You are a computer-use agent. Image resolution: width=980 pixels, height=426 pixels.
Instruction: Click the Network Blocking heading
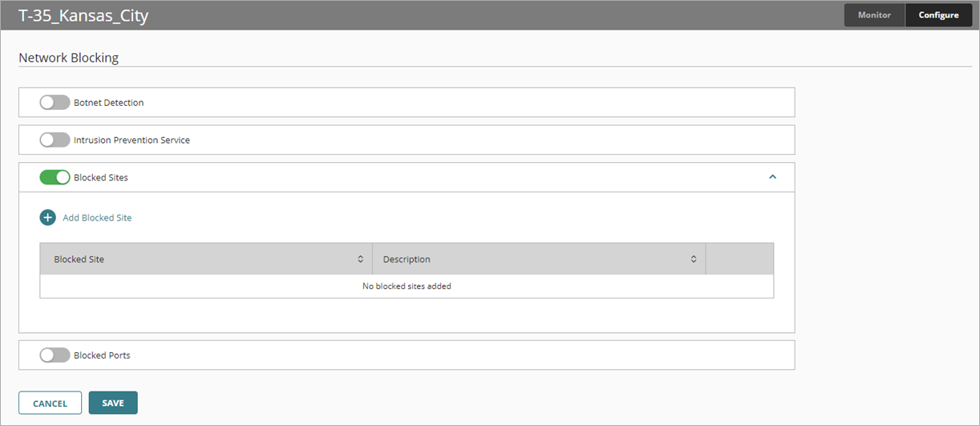click(x=69, y=58)
